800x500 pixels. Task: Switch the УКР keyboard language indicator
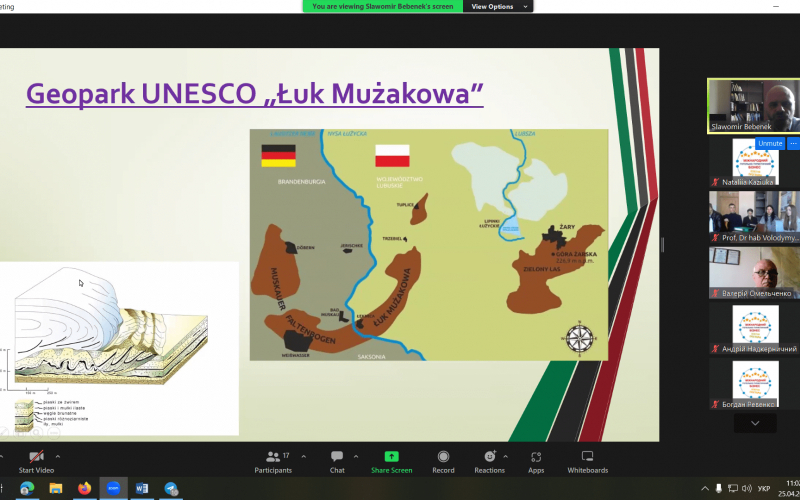tap(764, 488)
